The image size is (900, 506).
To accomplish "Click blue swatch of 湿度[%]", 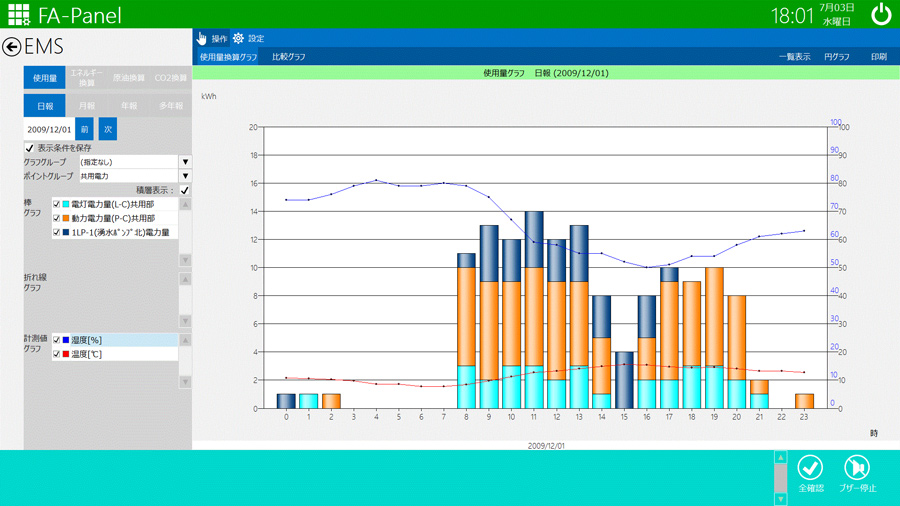I will pyautogui.click(x=66, y=340).
